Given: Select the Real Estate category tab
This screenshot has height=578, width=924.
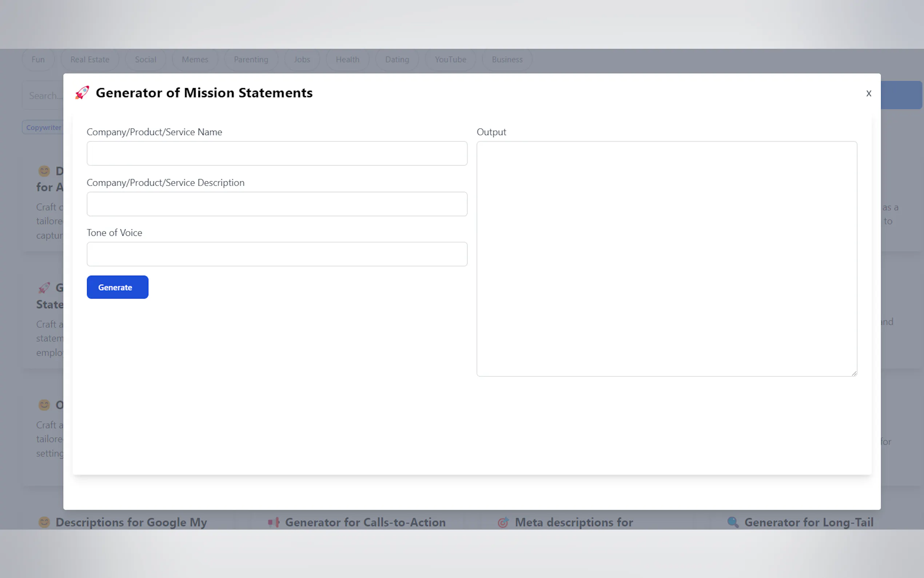Looking at the screenshot, I should click(x=90, y=60).
